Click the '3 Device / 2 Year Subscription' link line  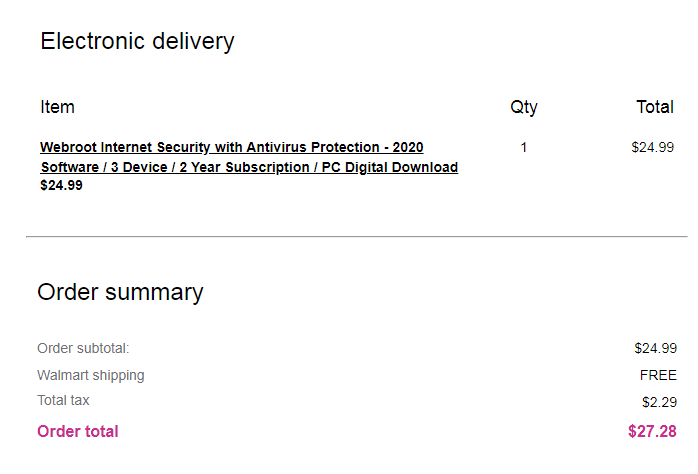tap(249, 167)
